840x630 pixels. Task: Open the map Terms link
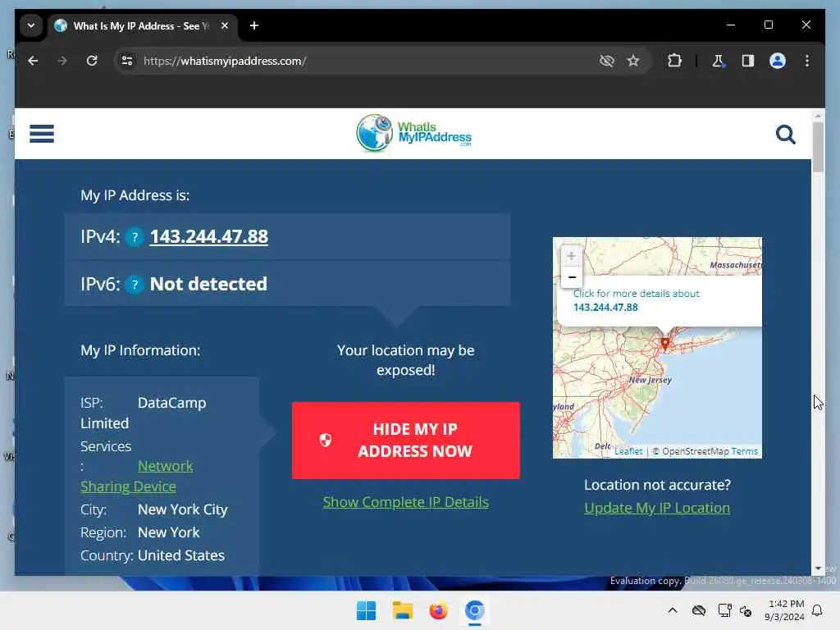745,452
